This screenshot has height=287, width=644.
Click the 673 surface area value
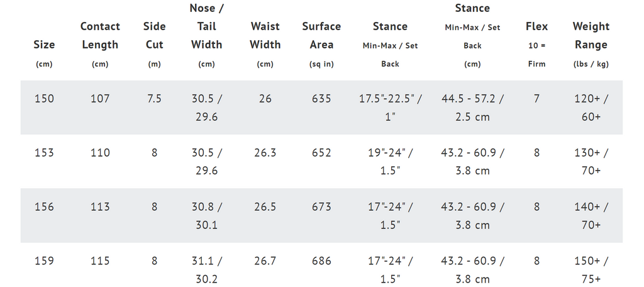[321, 207]
